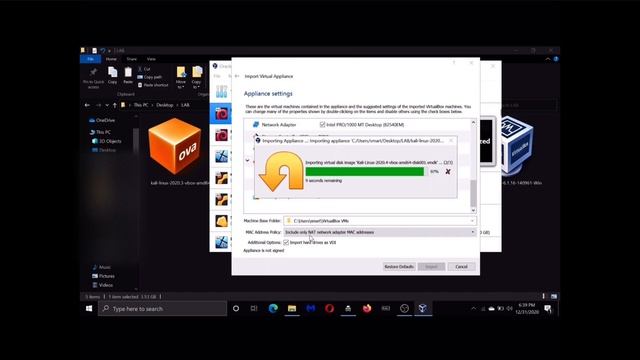
Task: Open recent locations dropdown in Explorer
Action: [x=107, y=105]
